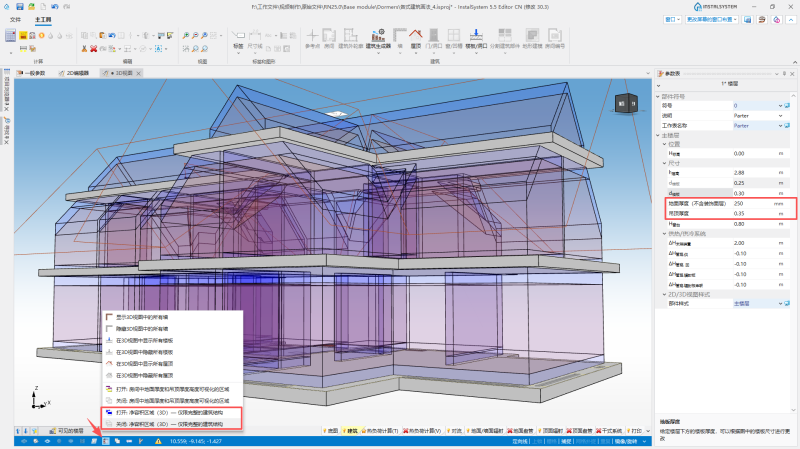Collapse the 尺寸 section
Image resolution: width=800 pixels, height=449 pixels.
[664, 163]
